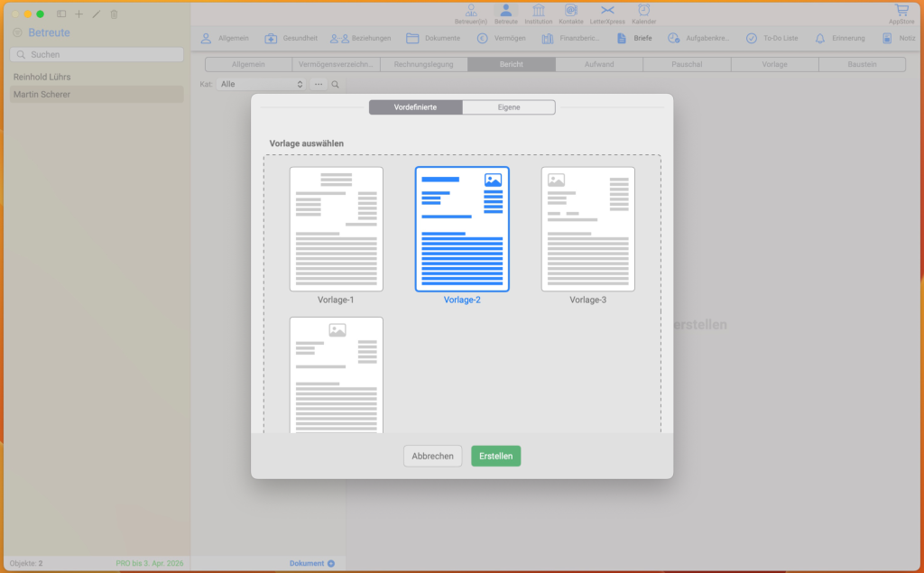Open the Gesundheit tab
This screenshot has width=924, height=573.
tap(291, 39)
